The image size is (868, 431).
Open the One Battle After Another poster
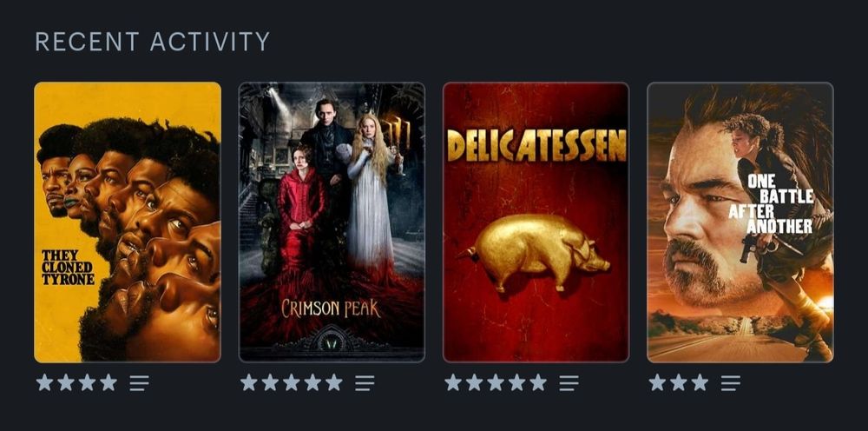click(x=740, y=222)
